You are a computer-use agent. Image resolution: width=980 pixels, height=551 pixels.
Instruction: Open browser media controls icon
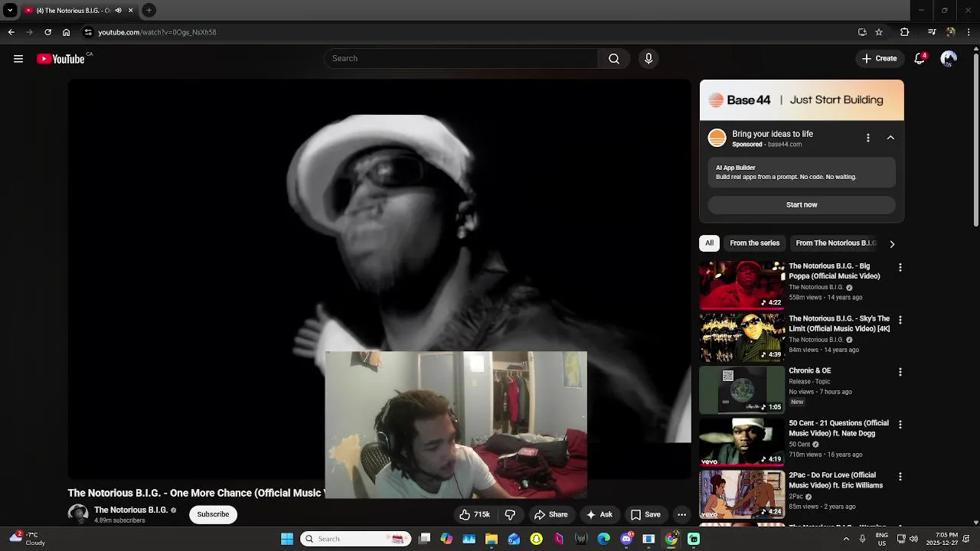click(932, 32)
